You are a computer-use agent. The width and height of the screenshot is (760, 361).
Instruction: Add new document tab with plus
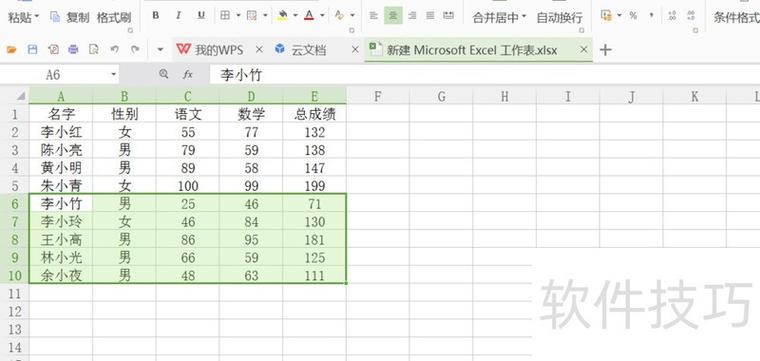point(605,49)
